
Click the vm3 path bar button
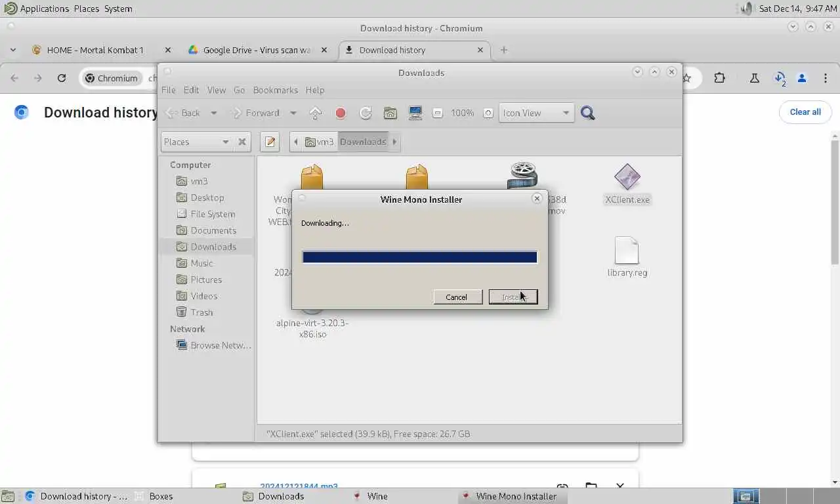(320, 142)
